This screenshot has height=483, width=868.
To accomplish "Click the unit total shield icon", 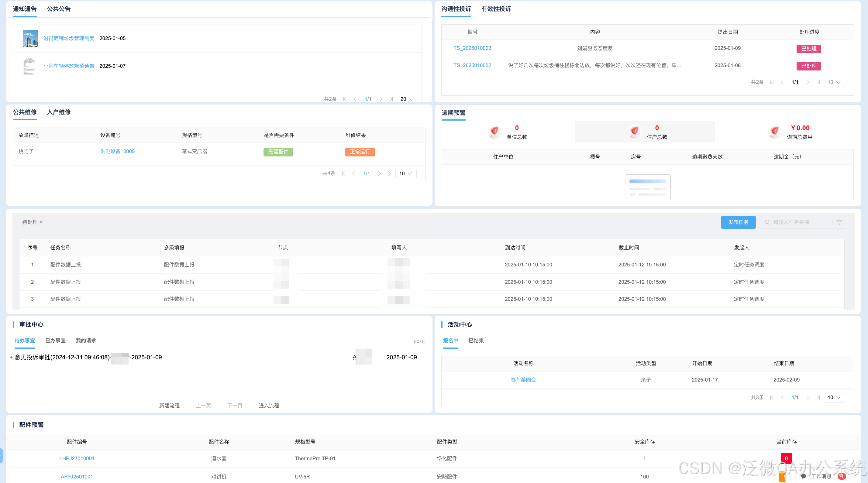I will point(494,131).
